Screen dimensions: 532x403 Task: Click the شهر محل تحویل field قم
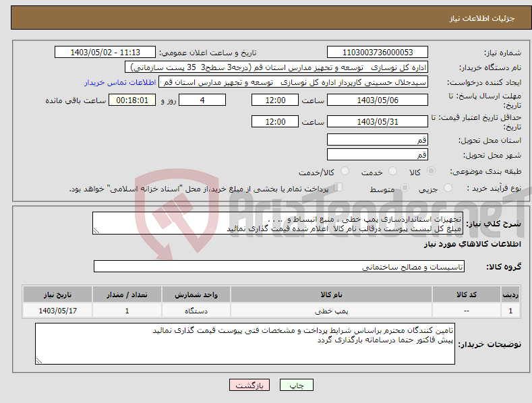[378, 155]
